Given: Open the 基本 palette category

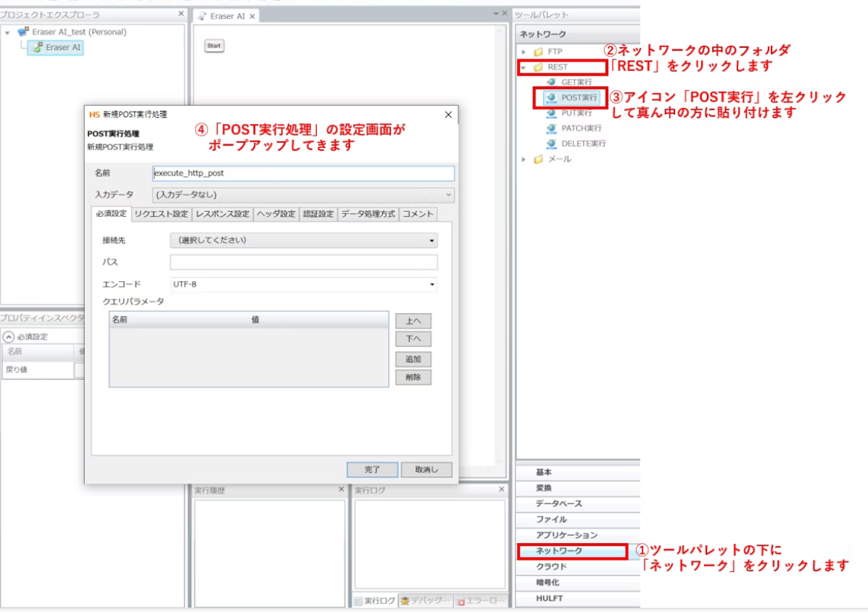Looking at the screenshot, I should [577, 472].
